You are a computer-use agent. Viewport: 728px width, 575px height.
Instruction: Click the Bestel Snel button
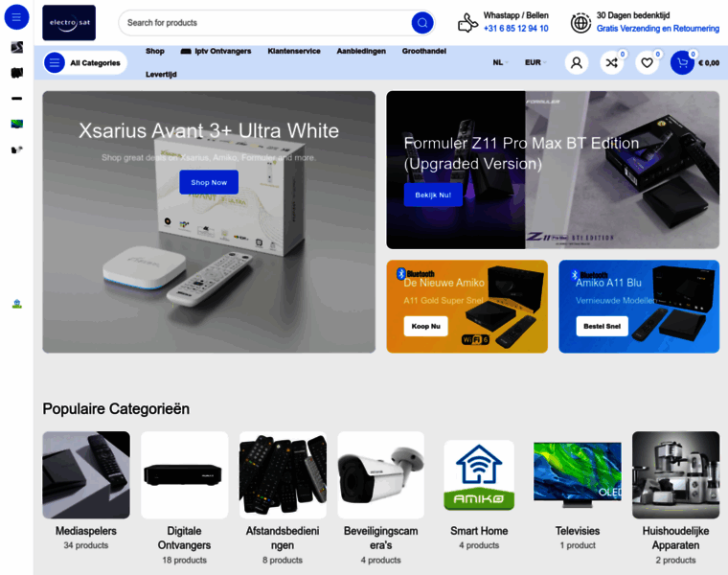click(602, 326)
